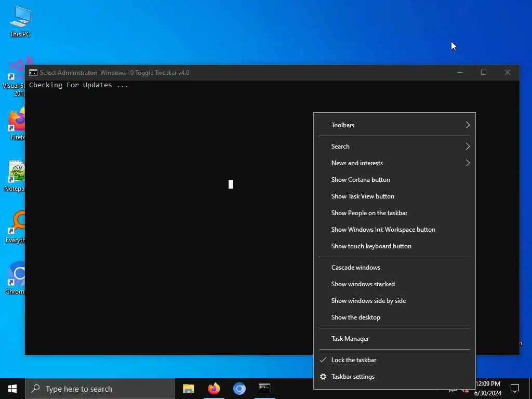
Task: Switch to Firefox in the taskbar
Action: tap(214, 389)
